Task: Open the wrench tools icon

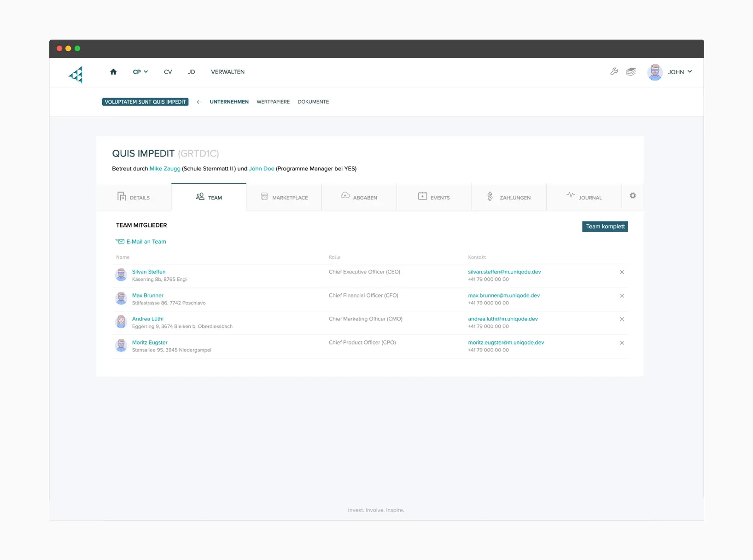Action: point(614,71)
